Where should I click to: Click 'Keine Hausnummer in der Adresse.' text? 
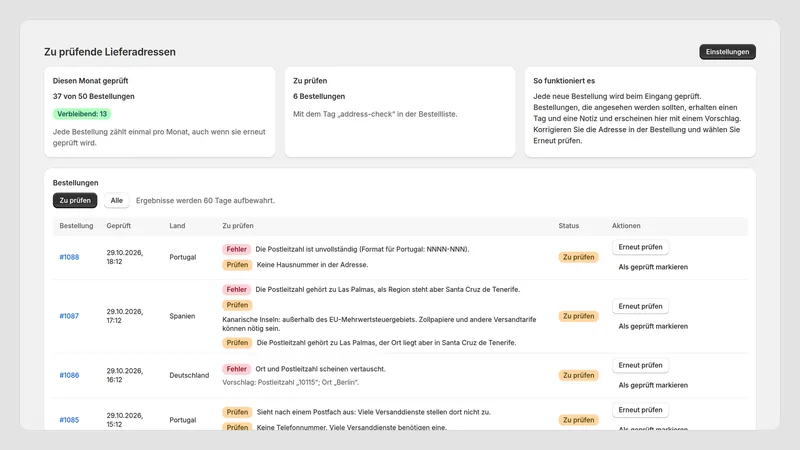pos(312,265)
